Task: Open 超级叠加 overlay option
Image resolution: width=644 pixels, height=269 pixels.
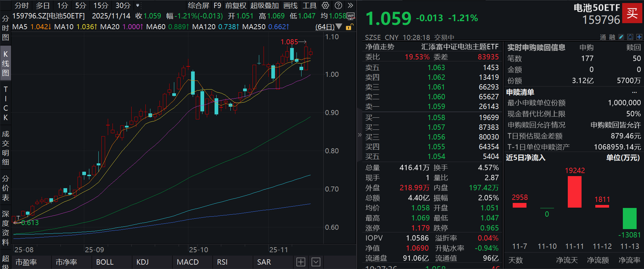Action: [x=265, y=5]
